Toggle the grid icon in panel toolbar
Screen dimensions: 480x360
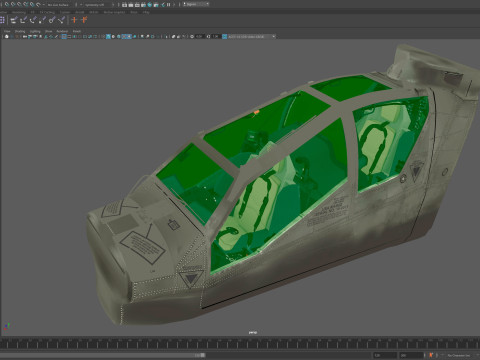[64, 36]
